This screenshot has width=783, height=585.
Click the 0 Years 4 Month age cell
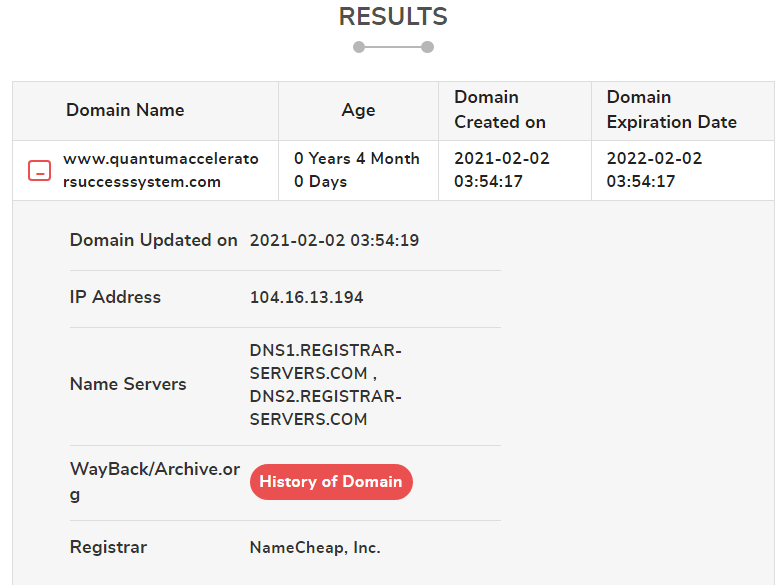(x=357, y=170)
